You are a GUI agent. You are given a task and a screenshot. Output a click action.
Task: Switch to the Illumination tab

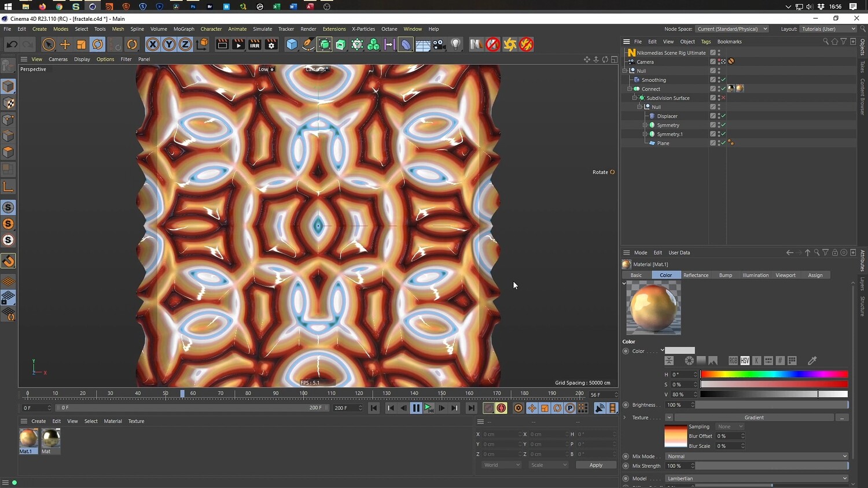coord(756,275)
